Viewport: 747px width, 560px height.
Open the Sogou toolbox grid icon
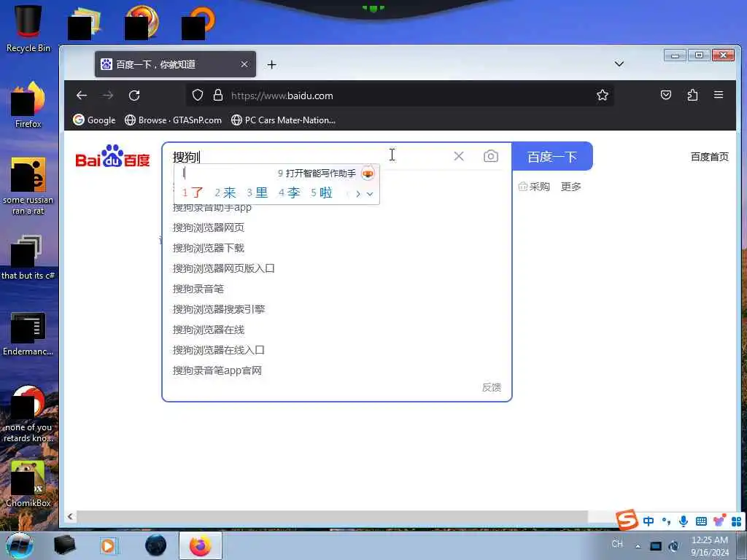point(736,521)
